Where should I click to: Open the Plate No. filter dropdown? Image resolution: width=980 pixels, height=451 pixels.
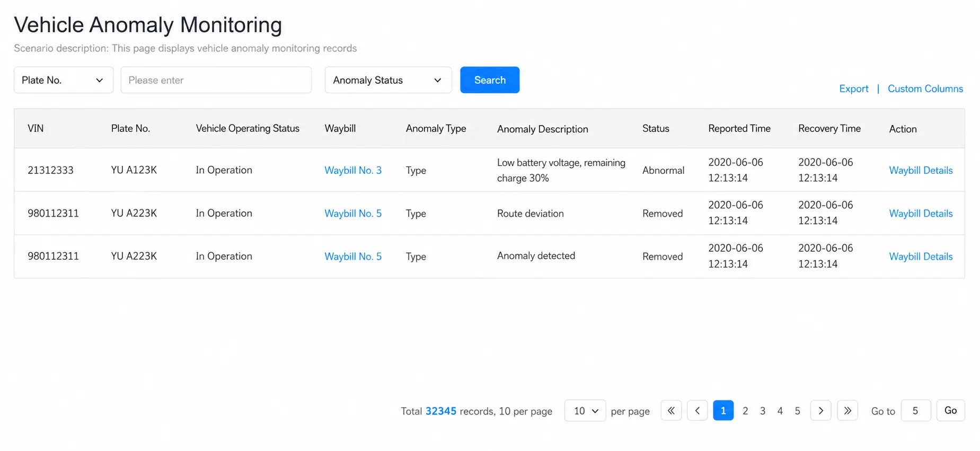(64, 80)
